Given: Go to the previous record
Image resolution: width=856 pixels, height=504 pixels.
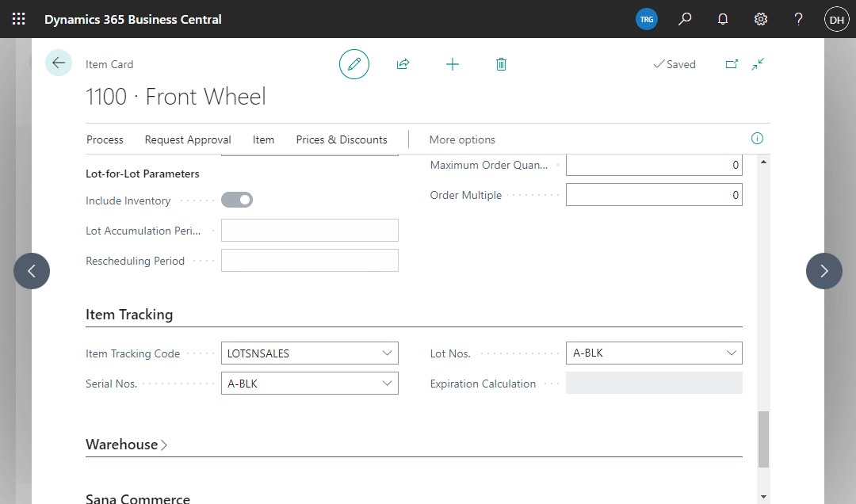Looking at the screenshot, I should pos(32,271).
